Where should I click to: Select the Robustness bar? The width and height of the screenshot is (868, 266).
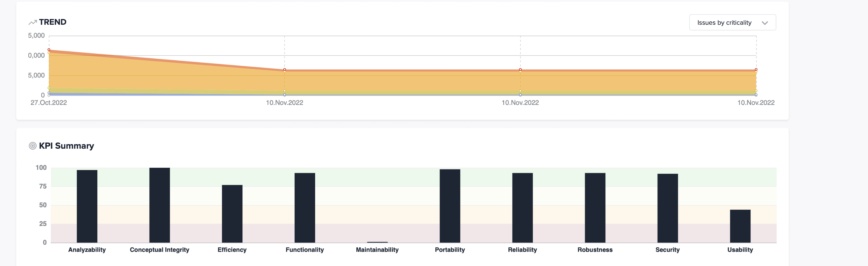click(595, 208)
